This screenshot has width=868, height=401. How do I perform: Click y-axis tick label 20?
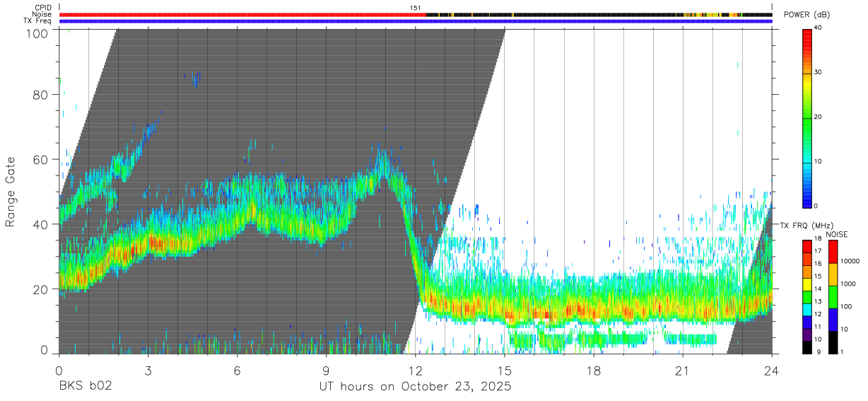(x=40, y=289)
